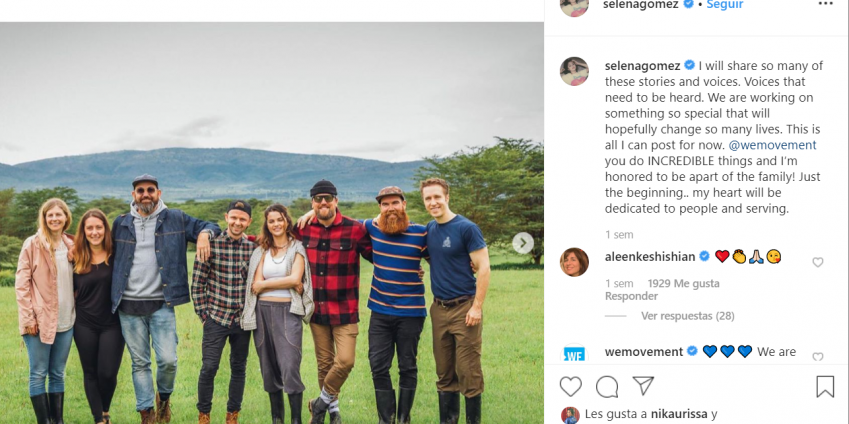Open selenagomez avatar next to caption
This screenshot has height=424, width=849.
click(574, 71)
